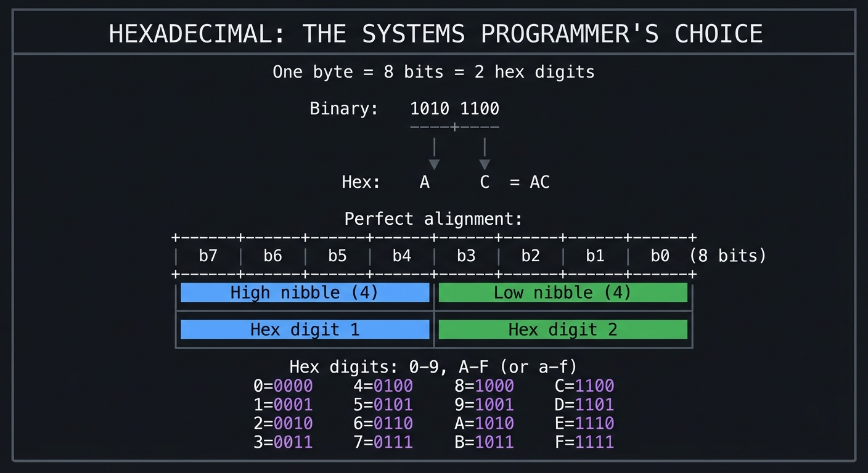
Task: Expand the Perfect alignment section
Action: point(433,219)
